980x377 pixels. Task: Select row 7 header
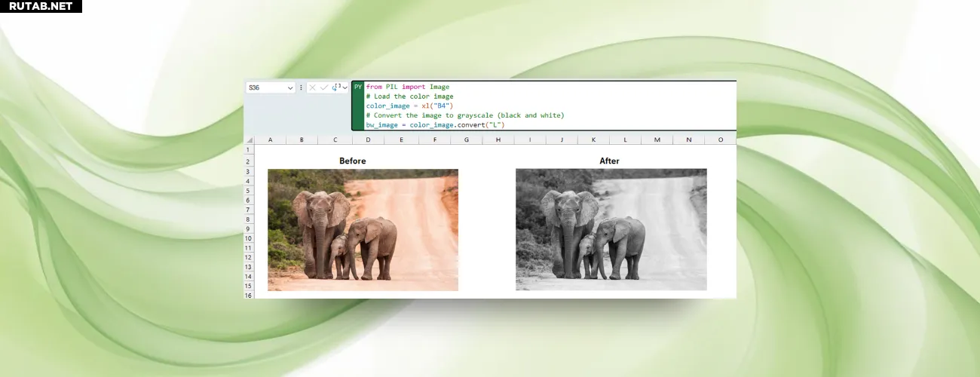[x=249, y=210]
